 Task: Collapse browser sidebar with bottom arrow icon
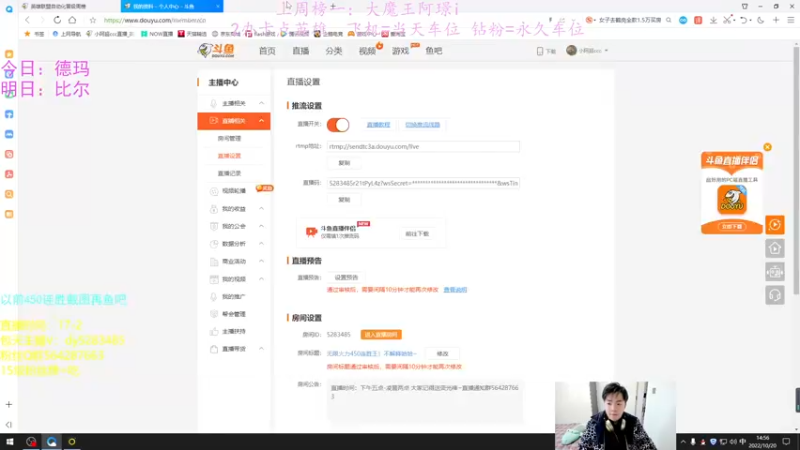[x=9, y=424]
